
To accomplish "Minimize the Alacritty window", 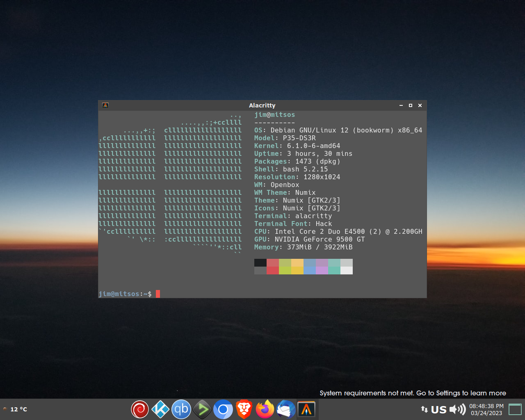I will (x=401, y=105).
